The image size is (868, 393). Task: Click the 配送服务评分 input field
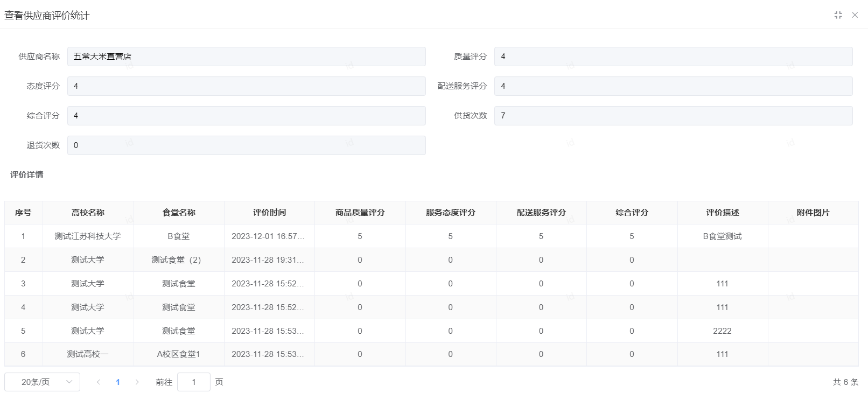(x=673, y=86)
